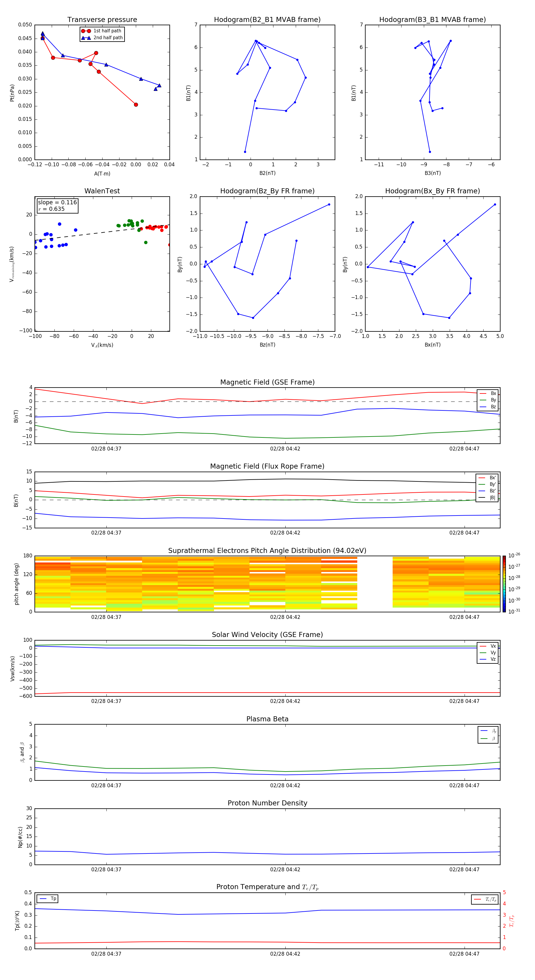Click the pitch angle color scale bar
Screen dimensions: 535x980
point(504,584)
